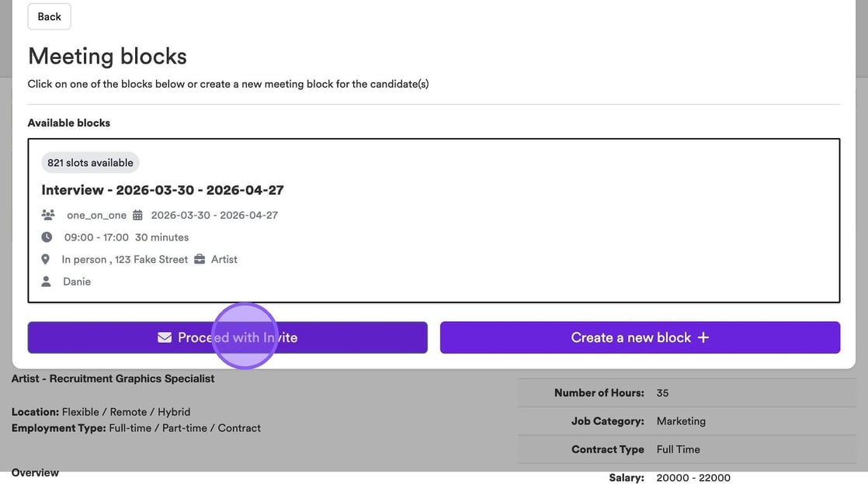This screenshot has width=868, height=484.
Task: Click the Available blocks label
Action: coord(69,123)
